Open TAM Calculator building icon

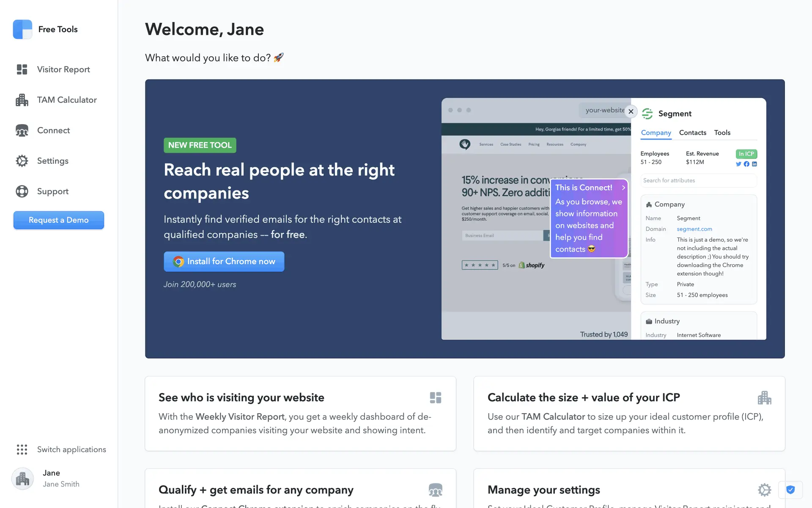point(22,100)
